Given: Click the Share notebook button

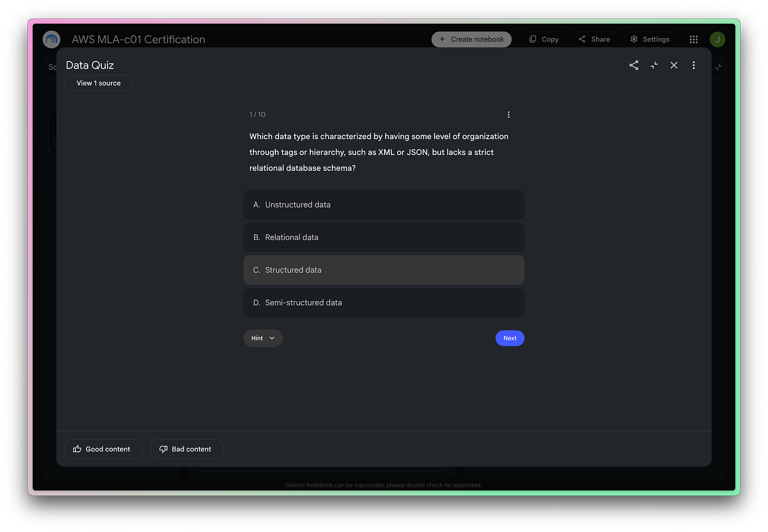Looking at the screenshot, I should [x=596, y=40].
